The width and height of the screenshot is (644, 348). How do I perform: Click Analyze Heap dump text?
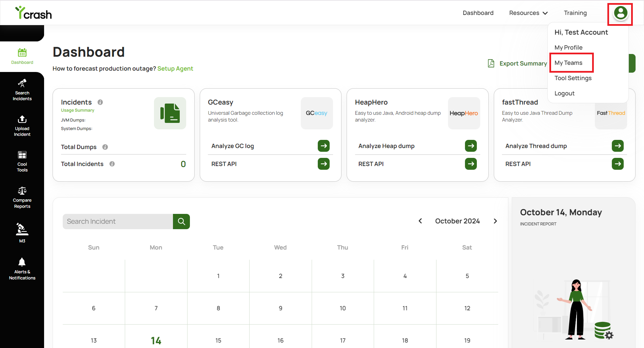pyautogui.click(x=386, y=146)
